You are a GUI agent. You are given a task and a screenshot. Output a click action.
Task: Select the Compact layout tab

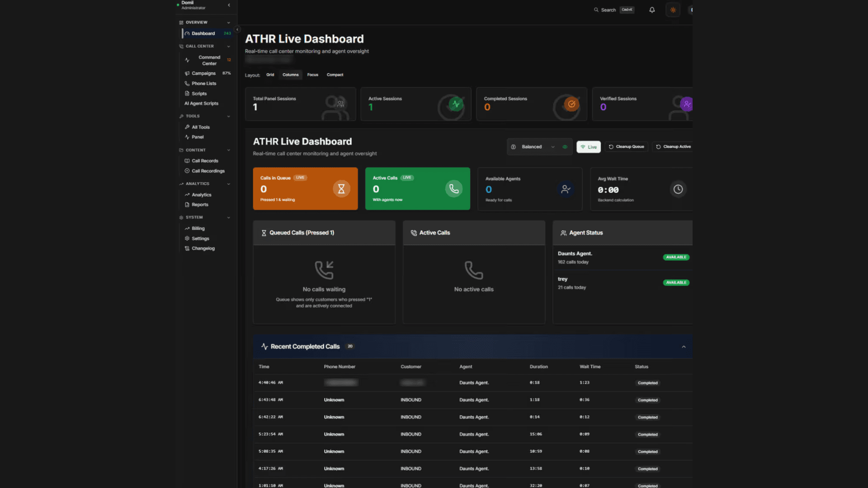click(335, 75)
